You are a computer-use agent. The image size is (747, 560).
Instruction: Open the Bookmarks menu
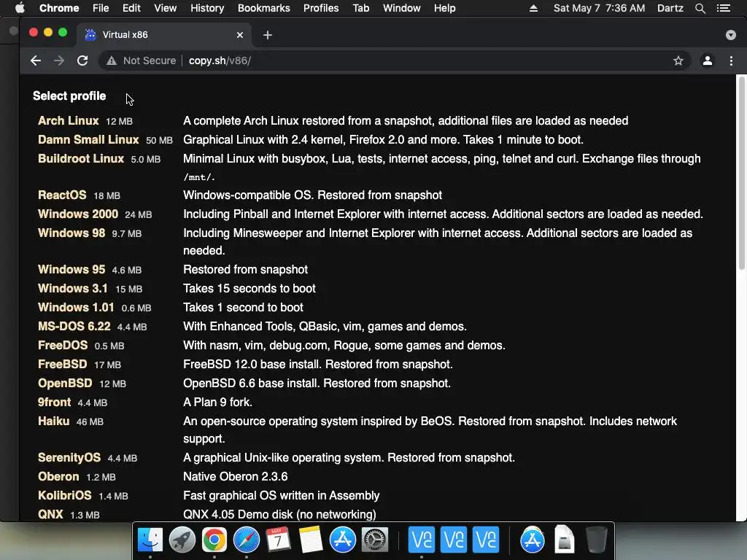pos(264,8)
